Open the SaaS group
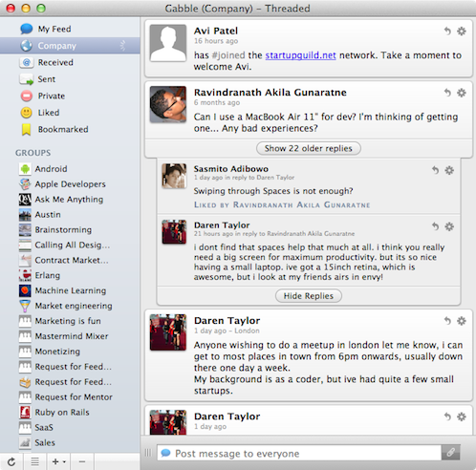 click(x=70, y=427)
